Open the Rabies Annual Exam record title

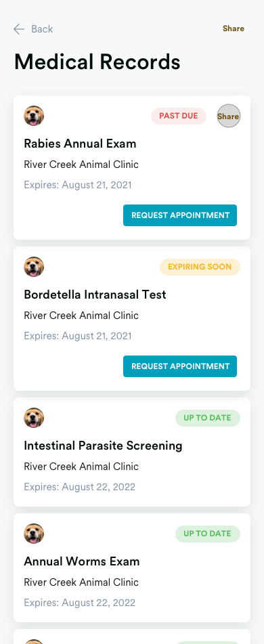(x=80, y=144)
